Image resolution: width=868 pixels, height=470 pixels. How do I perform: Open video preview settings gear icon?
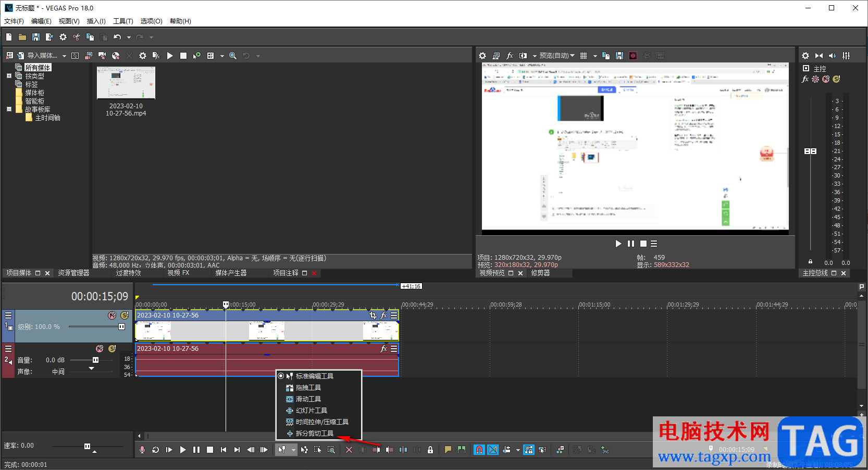(x=482, y=56)
